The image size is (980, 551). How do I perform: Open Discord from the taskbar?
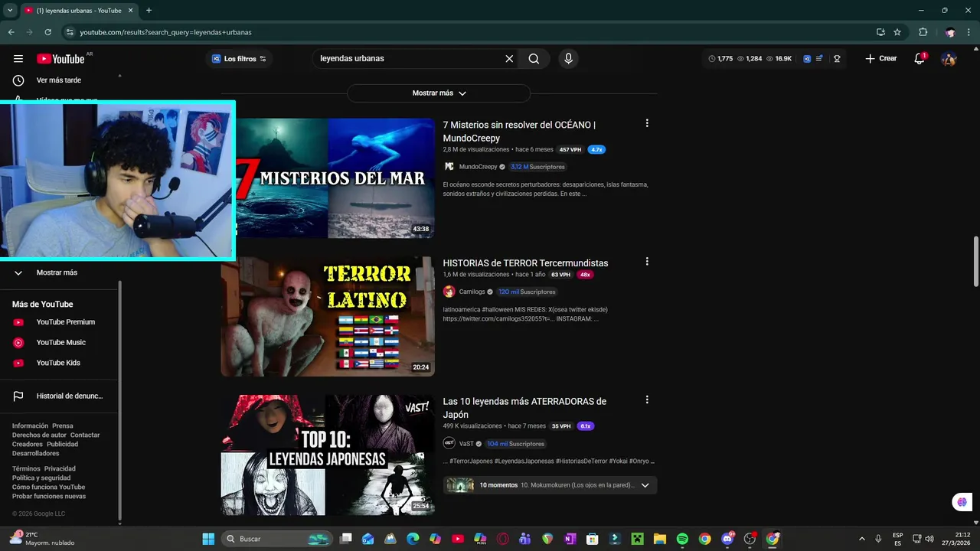[727, 539]
